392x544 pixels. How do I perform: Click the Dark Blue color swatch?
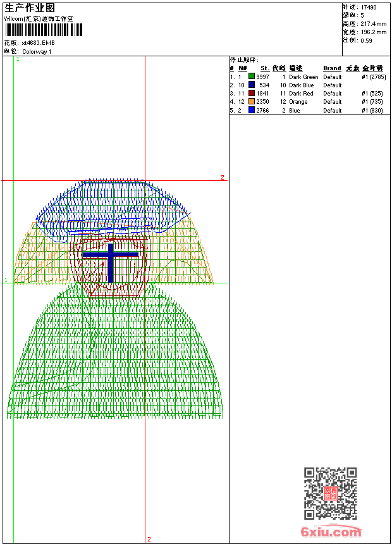tap(252, 85)
